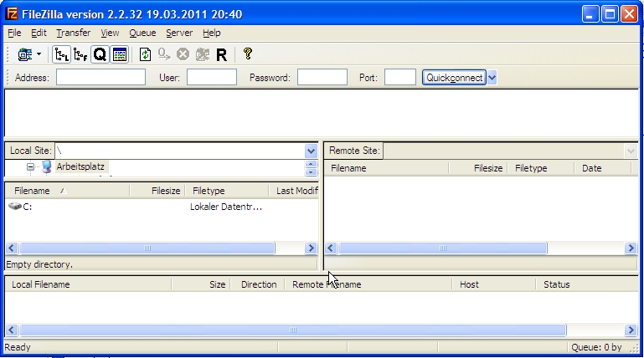Viewport: 644px width, 358px height.
Task: Toggle the transfer queue Q icon
Action: coord(100,54)
